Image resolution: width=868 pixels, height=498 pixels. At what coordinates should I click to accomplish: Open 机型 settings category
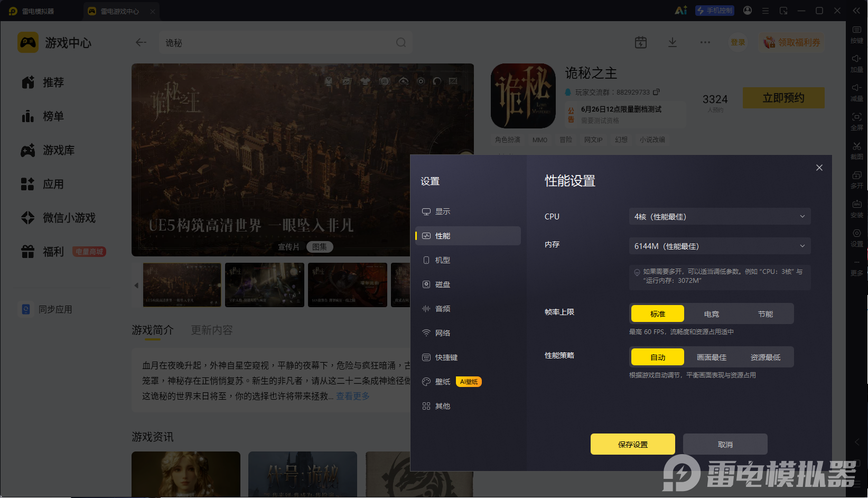tap(468, 260)
